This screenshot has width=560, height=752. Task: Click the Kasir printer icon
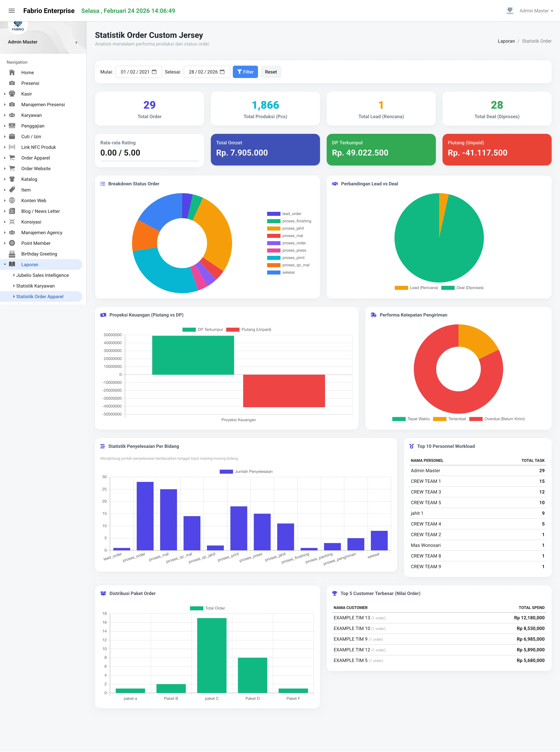click(12, 93)
